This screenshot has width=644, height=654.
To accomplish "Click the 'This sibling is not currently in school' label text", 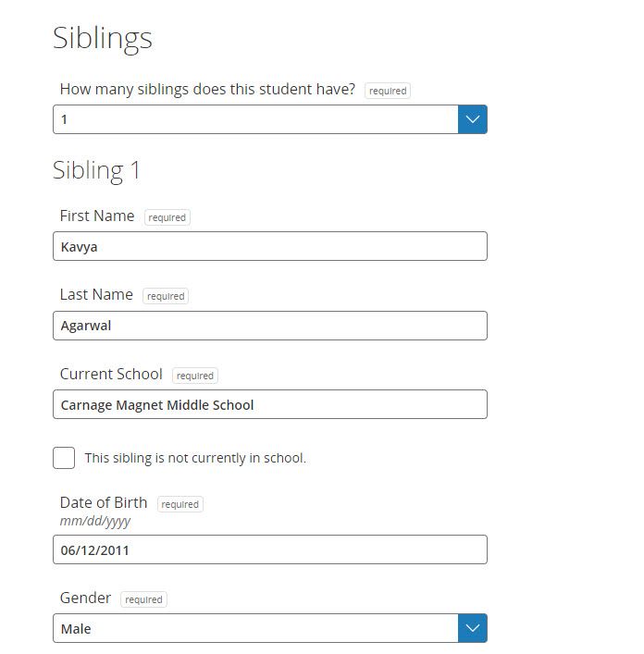I will 194,458.
